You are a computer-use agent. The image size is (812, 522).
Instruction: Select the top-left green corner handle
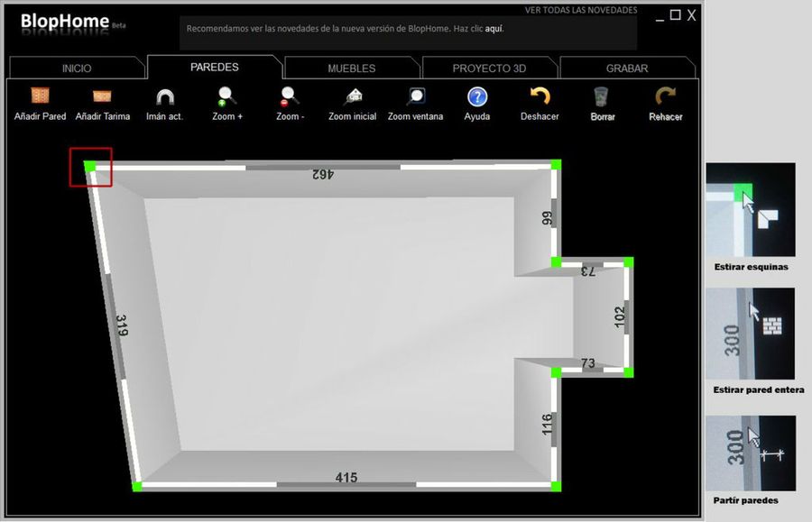pos(89,166)
